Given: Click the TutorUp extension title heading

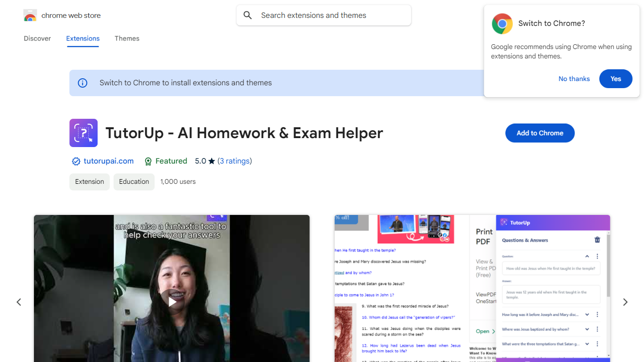Looking at the screenshot, I should tap(244, 133).
